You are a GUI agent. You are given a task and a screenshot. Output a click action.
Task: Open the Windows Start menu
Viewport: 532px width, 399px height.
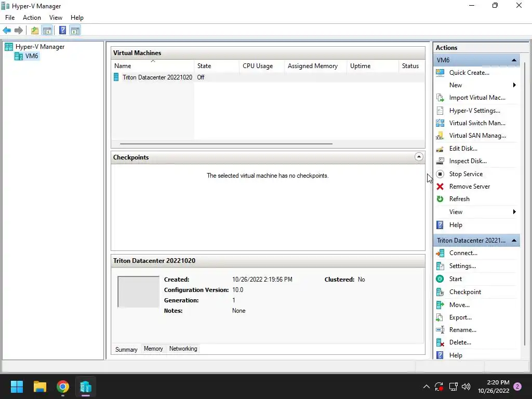coord(17,387)
